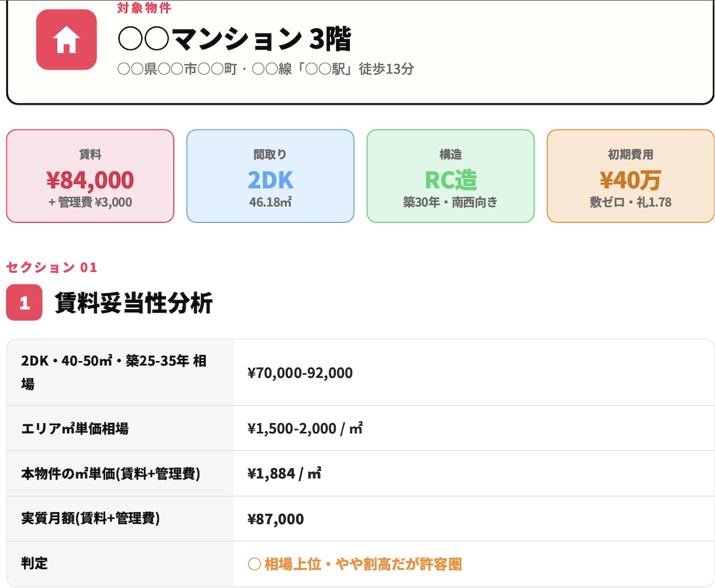Click the 判定 row label
The height and width of the screenshot is (588, 715).
35,563
